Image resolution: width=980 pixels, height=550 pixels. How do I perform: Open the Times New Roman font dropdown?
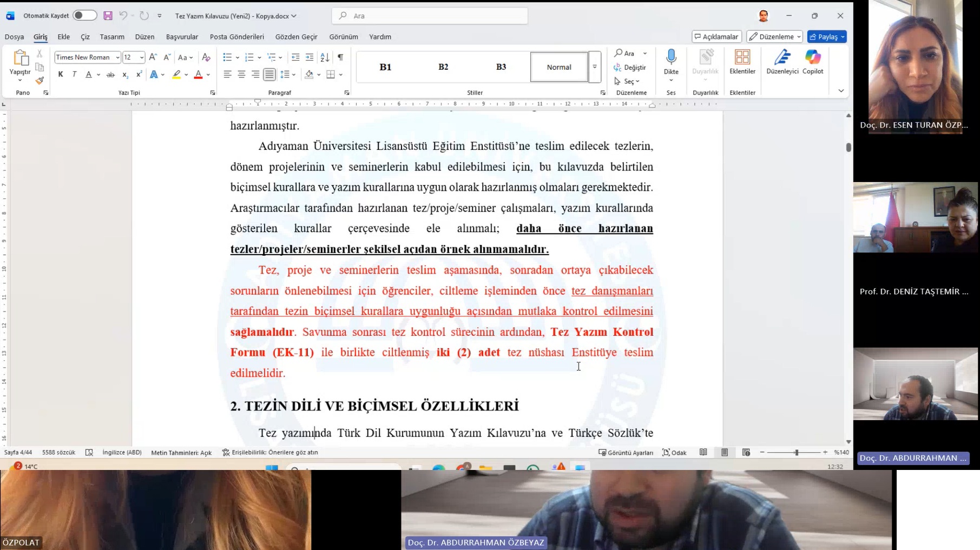coord(117,57)
